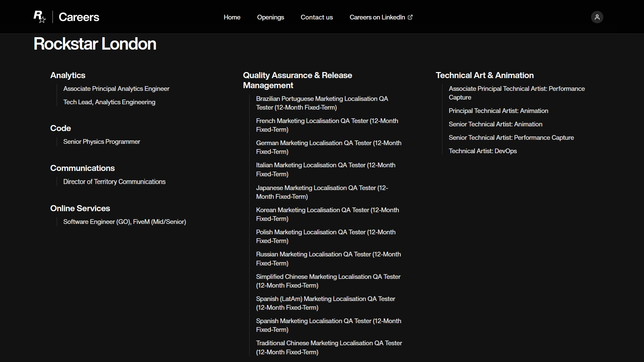Image resolution: width=644 pixels, height=362 pixels.
Task: Open Technical Artist: DevOps job listing
Action: pos(482,151)
